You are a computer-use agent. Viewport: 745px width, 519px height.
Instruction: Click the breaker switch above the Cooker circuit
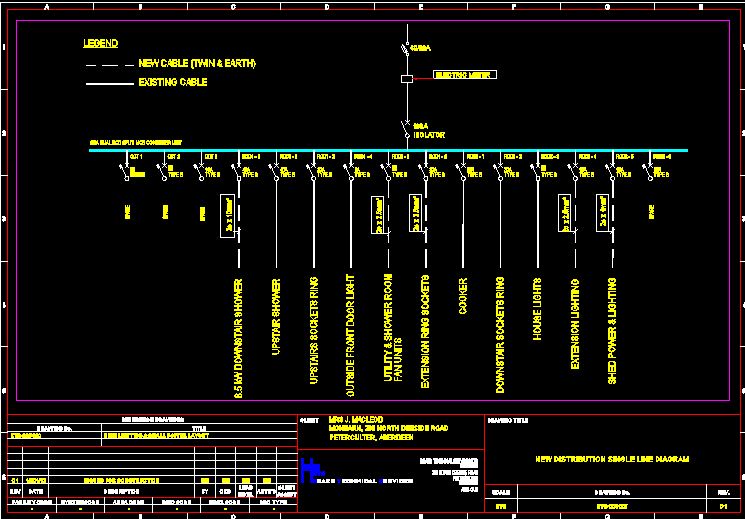coord(463,173)
